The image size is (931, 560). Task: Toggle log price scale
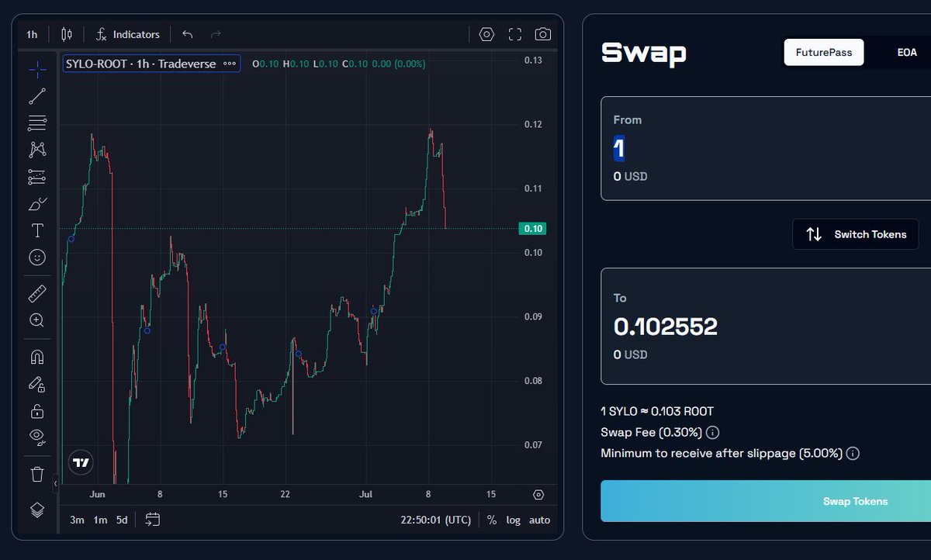point(514,520)
